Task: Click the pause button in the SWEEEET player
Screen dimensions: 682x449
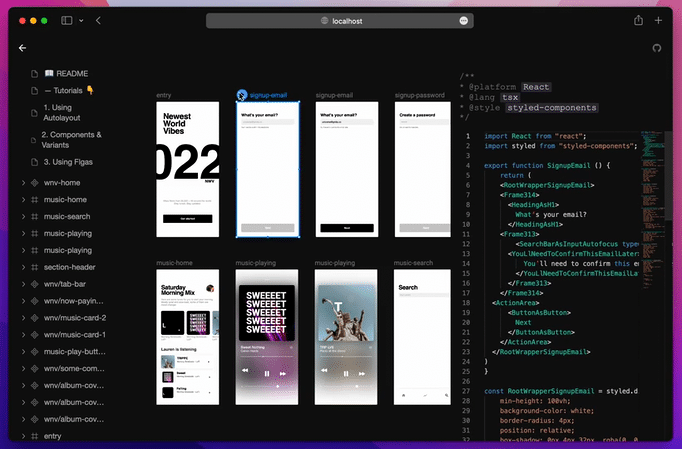Action: point(267,373)
